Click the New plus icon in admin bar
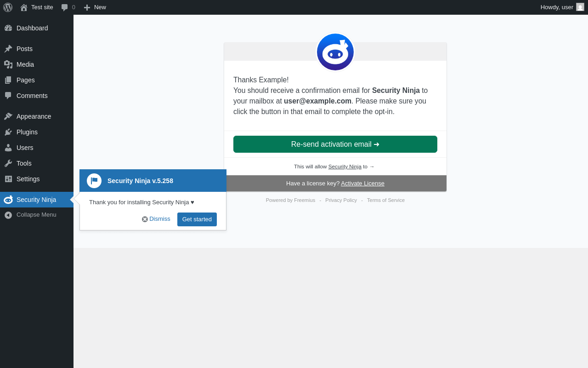 click(x=87, y=7)
